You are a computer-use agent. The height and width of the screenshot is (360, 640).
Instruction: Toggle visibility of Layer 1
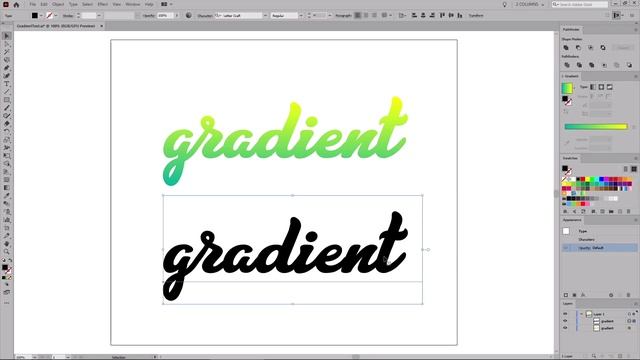565,314
